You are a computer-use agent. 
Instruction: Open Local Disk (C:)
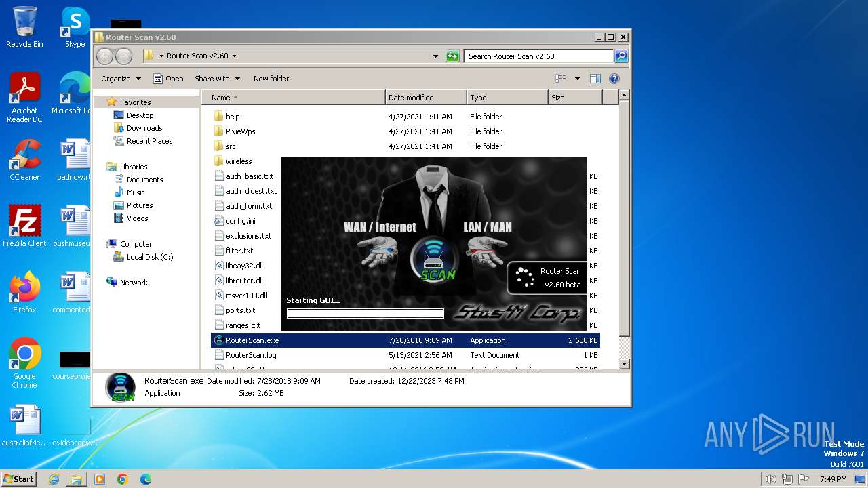coord(143,257)
